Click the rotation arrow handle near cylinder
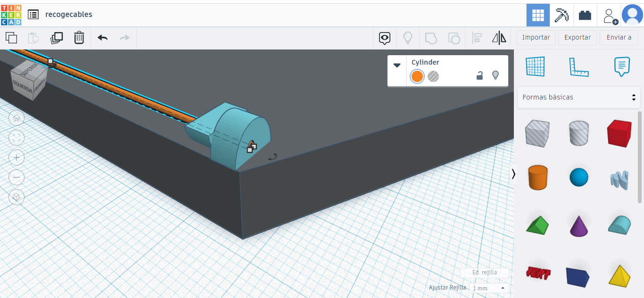 (272, 157)
